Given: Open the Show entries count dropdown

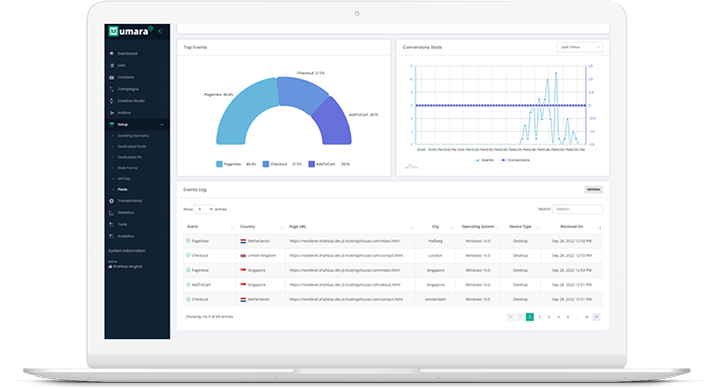Looking at the screenshot, I should click(x=203, y=209).
